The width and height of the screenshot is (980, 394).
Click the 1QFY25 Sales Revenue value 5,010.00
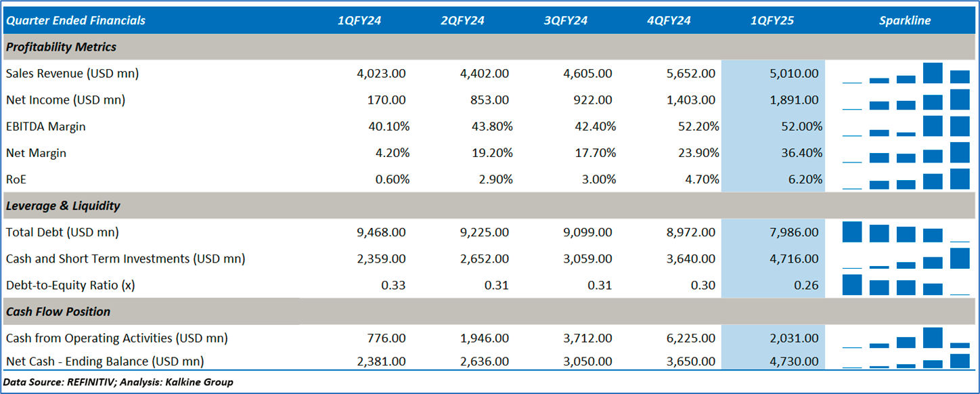(x=793, y=73)
